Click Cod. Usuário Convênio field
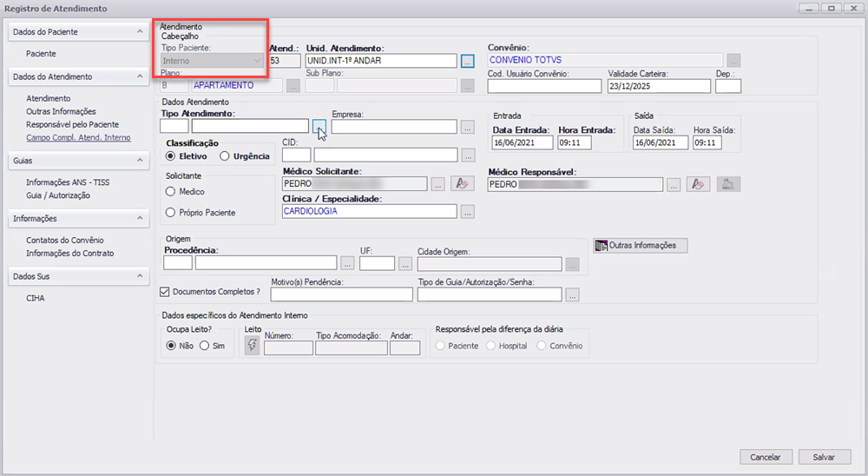The image size is (868, 476). [544, 86]
